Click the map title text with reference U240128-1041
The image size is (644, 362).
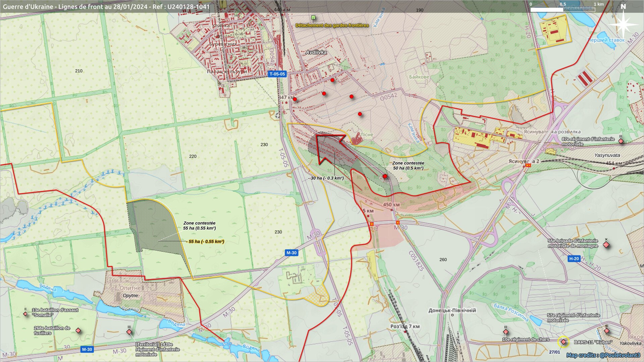(106, 6)
